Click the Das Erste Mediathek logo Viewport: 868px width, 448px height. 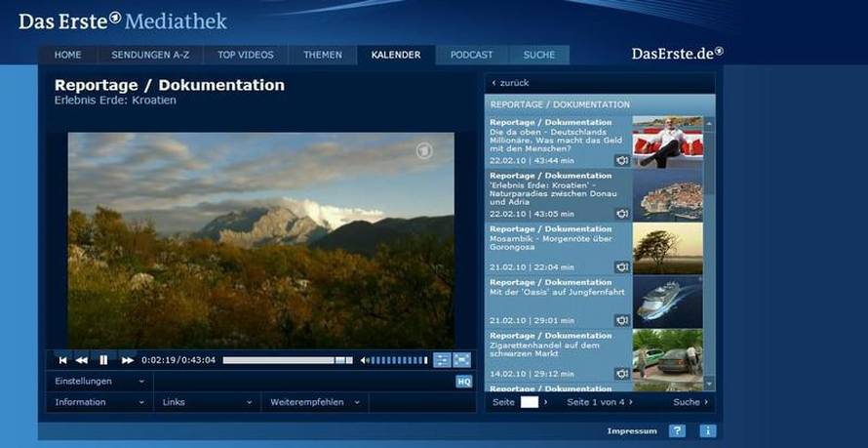pyautogui.click(x=123, y=21)
